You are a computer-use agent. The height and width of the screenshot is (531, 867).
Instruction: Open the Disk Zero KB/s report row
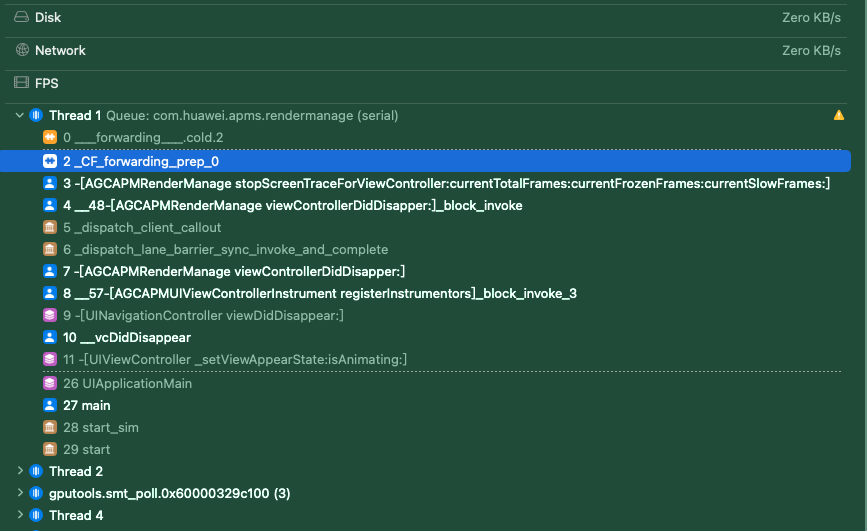(426, 18)
